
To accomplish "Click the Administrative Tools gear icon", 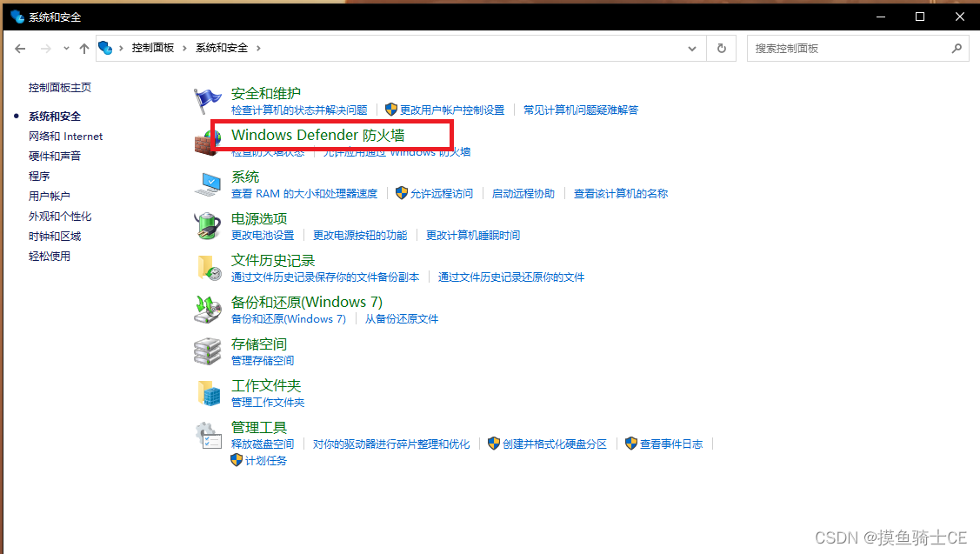I will 208,435.
